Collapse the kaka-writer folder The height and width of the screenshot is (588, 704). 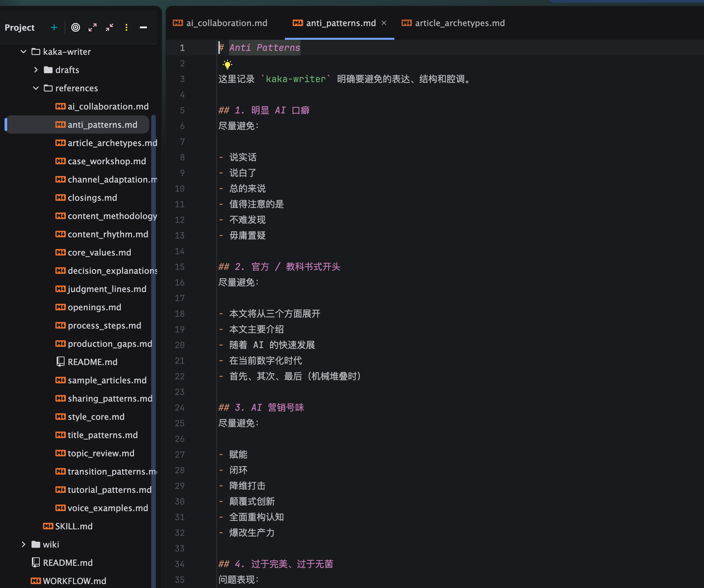point(23,51)
